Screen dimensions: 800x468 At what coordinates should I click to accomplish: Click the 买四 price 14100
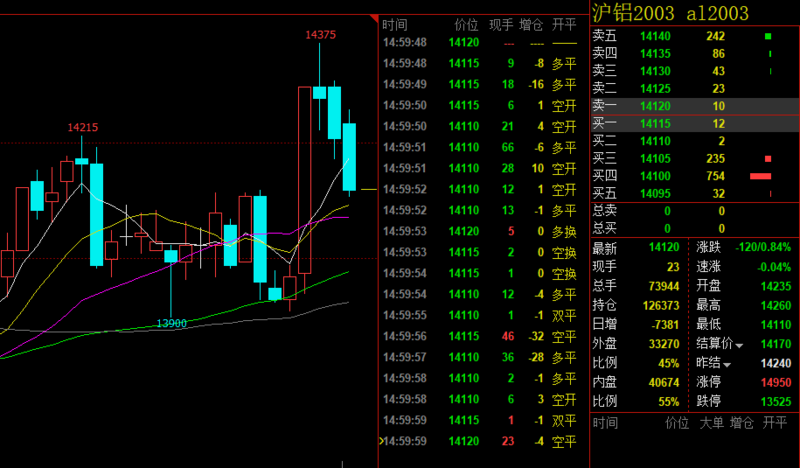(x=655, y=176)
